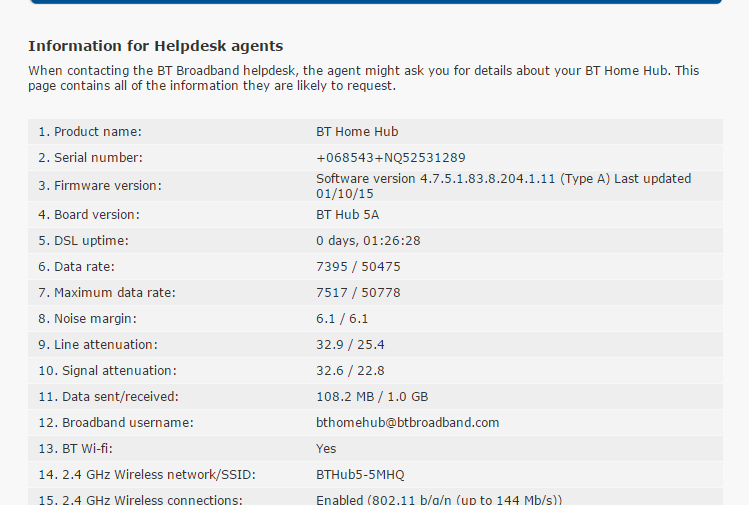Click the Line attenuation value 32.9 / 25.4
The image size is (749, 505).
pos(350,344)
